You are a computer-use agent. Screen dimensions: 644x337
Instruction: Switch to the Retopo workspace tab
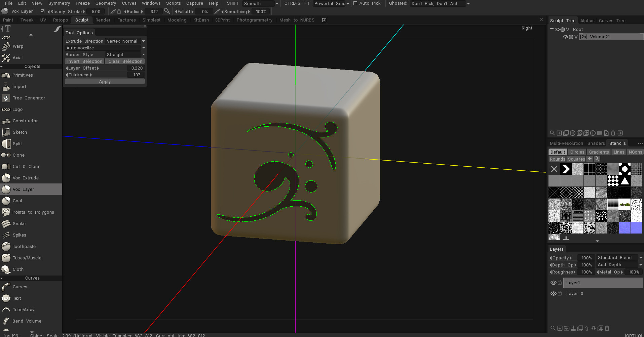[61, 20]
